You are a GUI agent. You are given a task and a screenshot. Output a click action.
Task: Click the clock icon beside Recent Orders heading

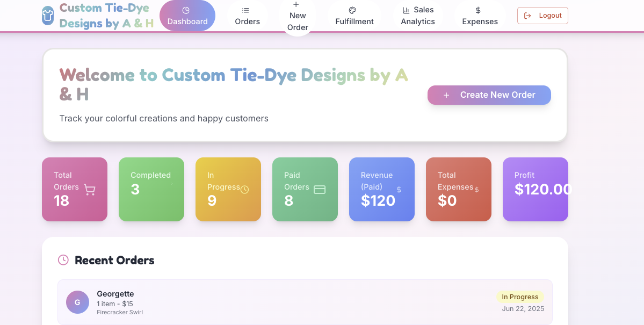(63, 260)
